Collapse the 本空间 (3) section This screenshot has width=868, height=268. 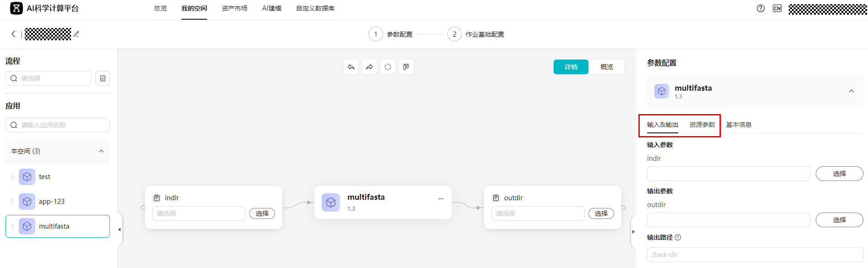pos(101,151)
